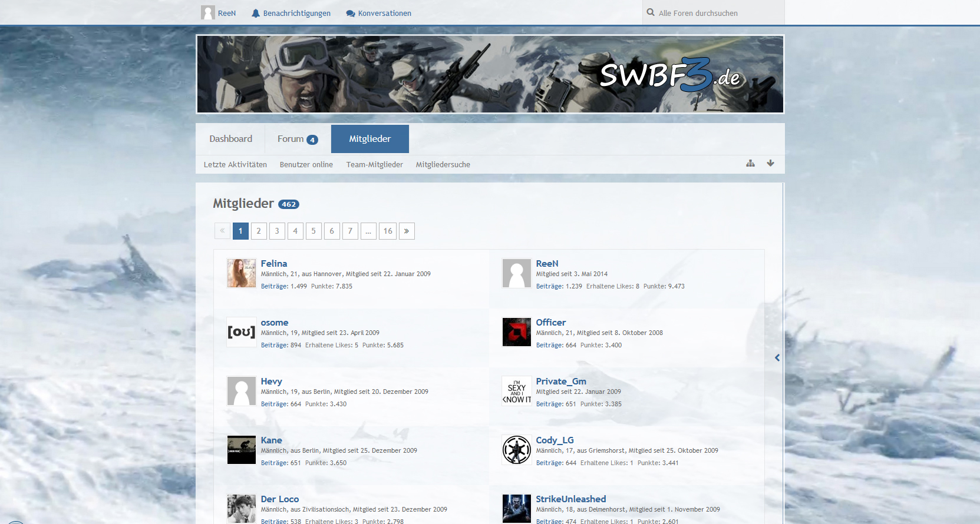The height and width of the screenshot is (524, 980).
Task: Open the Dashboard tab
Action: pos(230,139)
